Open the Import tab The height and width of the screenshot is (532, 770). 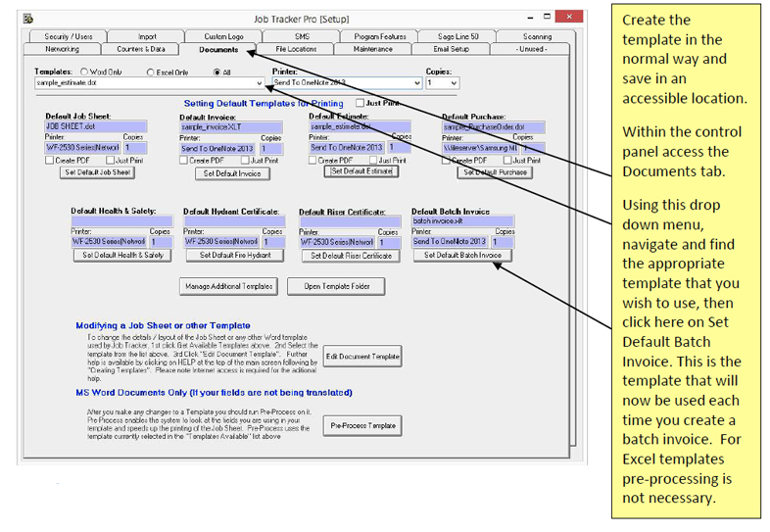tap(147, 36)
